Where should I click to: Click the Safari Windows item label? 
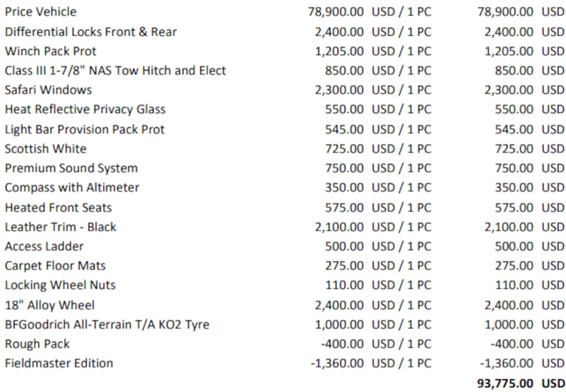[x=49, y=90]
